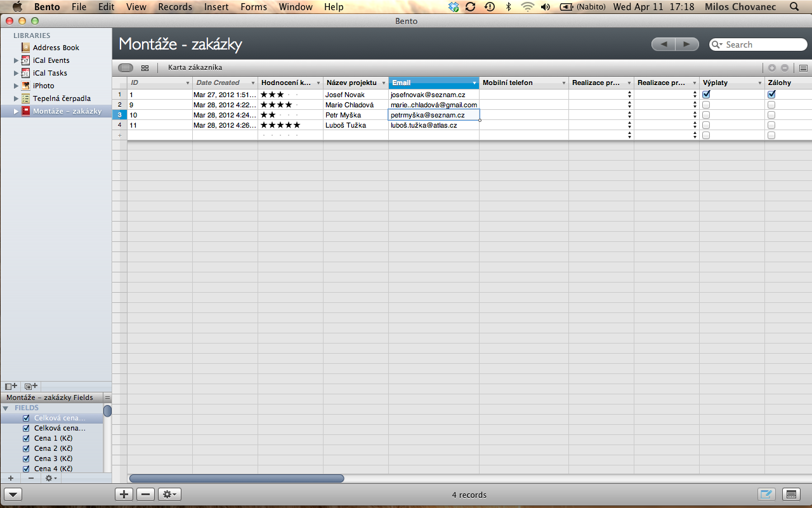
Task: Go to next record arrow
Action: 686,44
